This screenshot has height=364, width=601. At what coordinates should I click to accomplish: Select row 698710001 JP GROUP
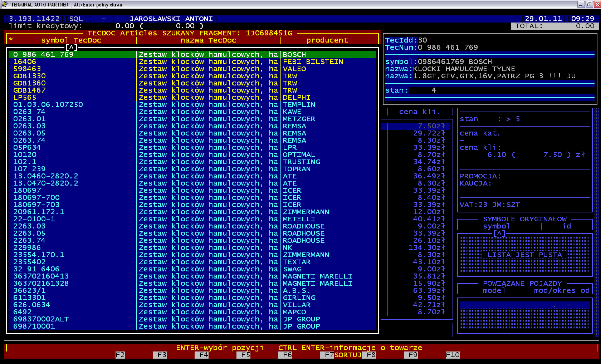coord(192,326)
